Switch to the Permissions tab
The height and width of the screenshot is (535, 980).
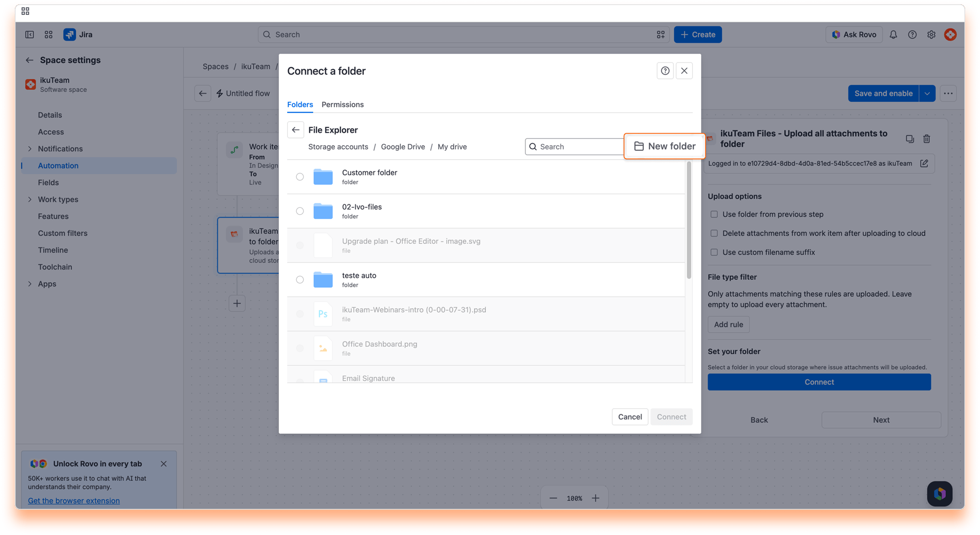(343, 104)
